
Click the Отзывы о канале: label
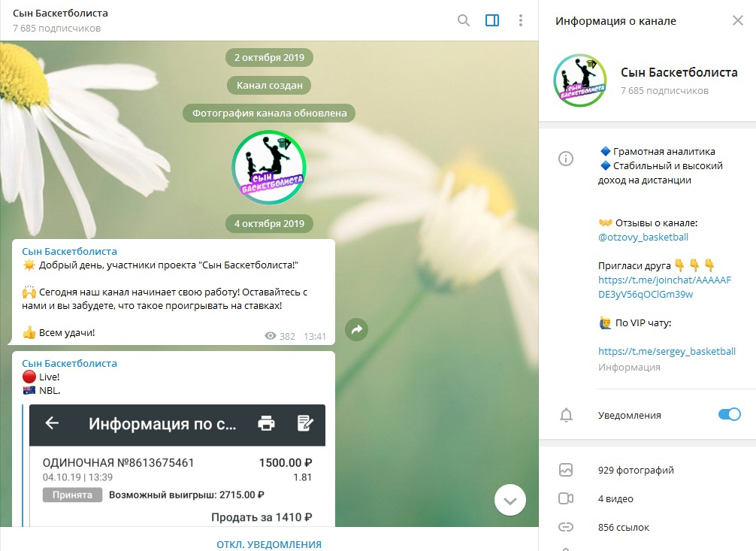pyautogui.click(x=656, y=223)
